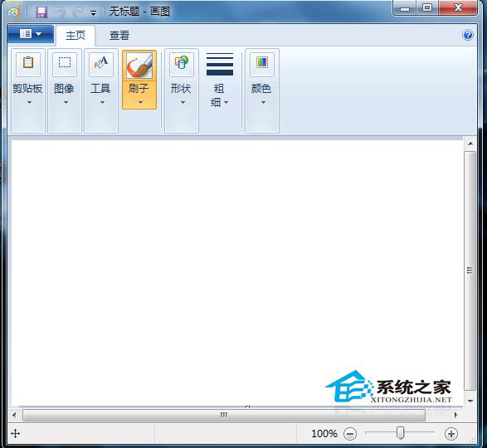
Task: Expand the brush (刷子) dropdown arrow
Action: pyautogui.click(x=140, y=102)
